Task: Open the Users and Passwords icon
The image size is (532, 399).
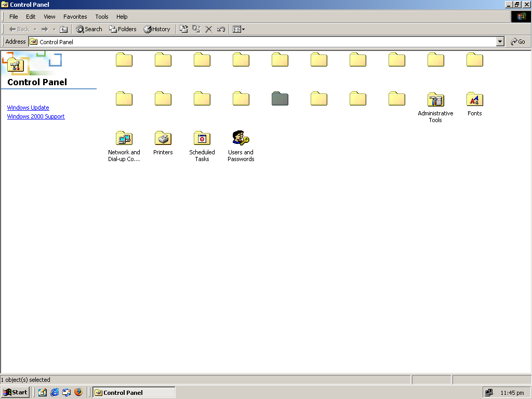Action: 241,138
